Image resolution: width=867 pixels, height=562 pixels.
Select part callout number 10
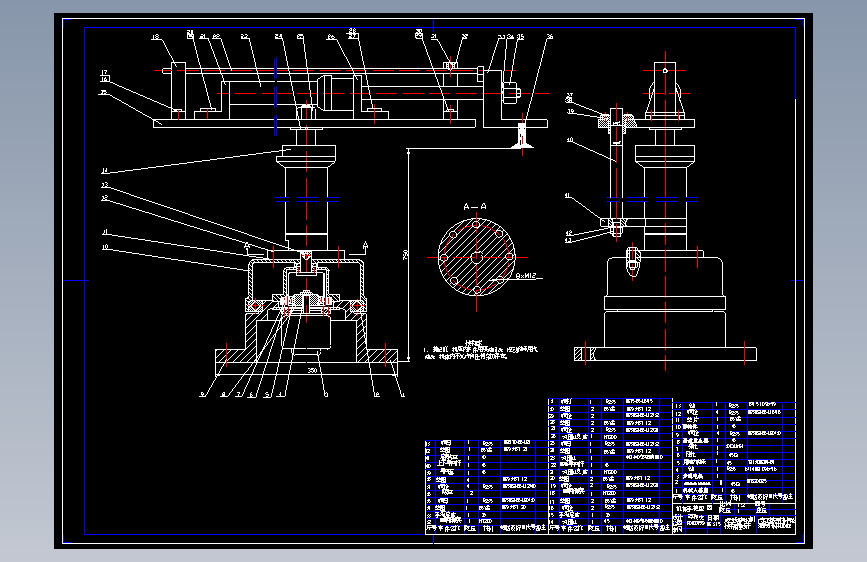(105, 247)
